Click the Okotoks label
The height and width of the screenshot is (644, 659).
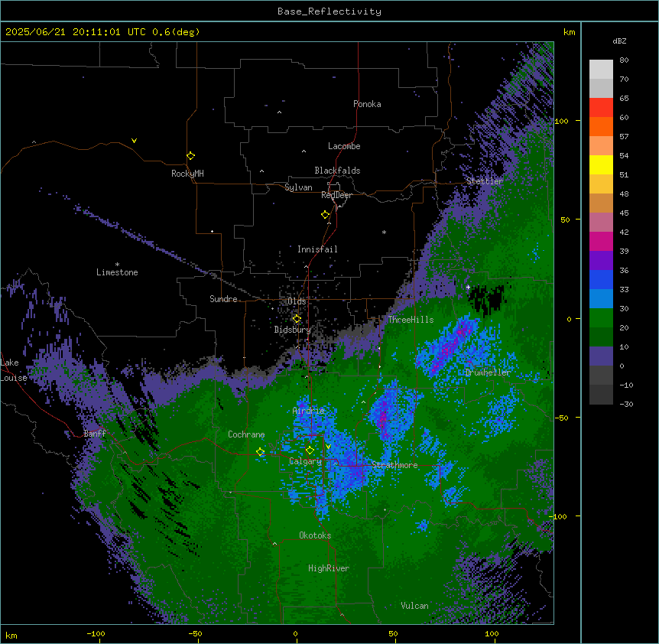[315, 535]
